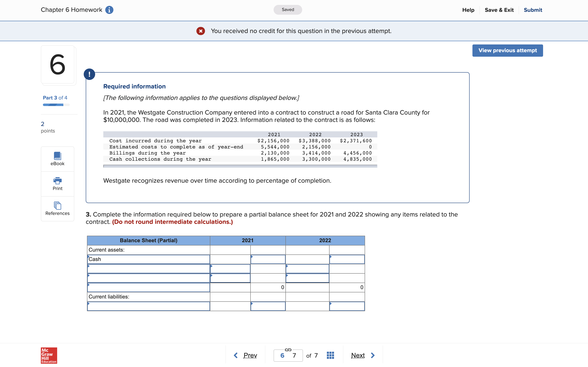Open the Cash row label dropdown
Screen dimensions: 588x367
coord(148,259)
